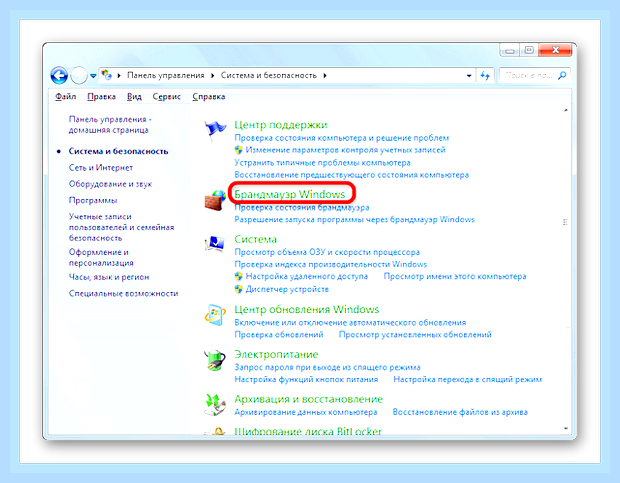Open Диспетчер устройств link
Screen dimensions: 620x483
pos(287,289)
